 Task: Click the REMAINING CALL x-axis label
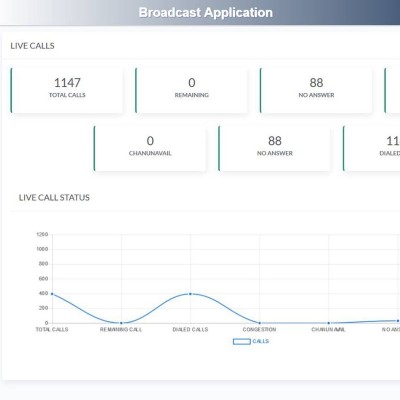click(121, 329)
